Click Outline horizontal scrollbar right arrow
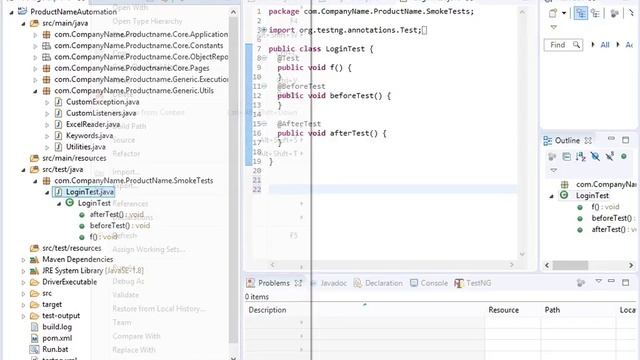Viewport: 640px width, 360px height. pos(631,266)
